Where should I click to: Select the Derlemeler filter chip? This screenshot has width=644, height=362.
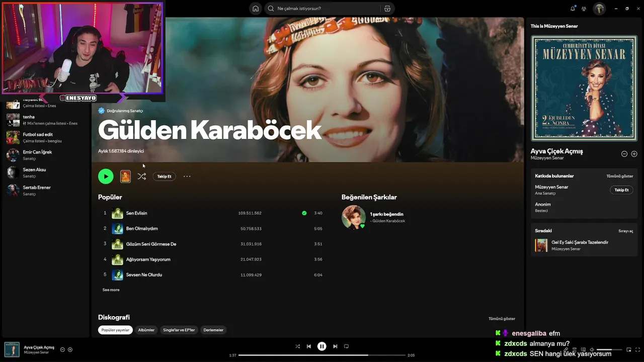213,330
